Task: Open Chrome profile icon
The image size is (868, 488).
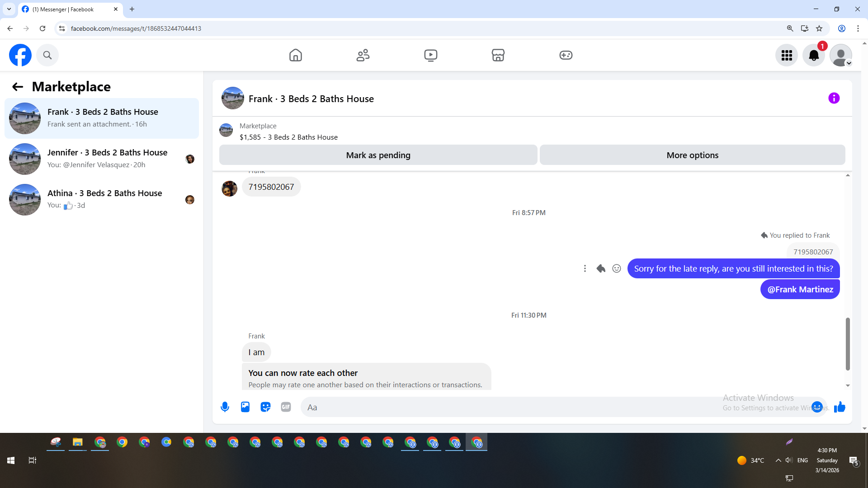Action: point(842,28)
